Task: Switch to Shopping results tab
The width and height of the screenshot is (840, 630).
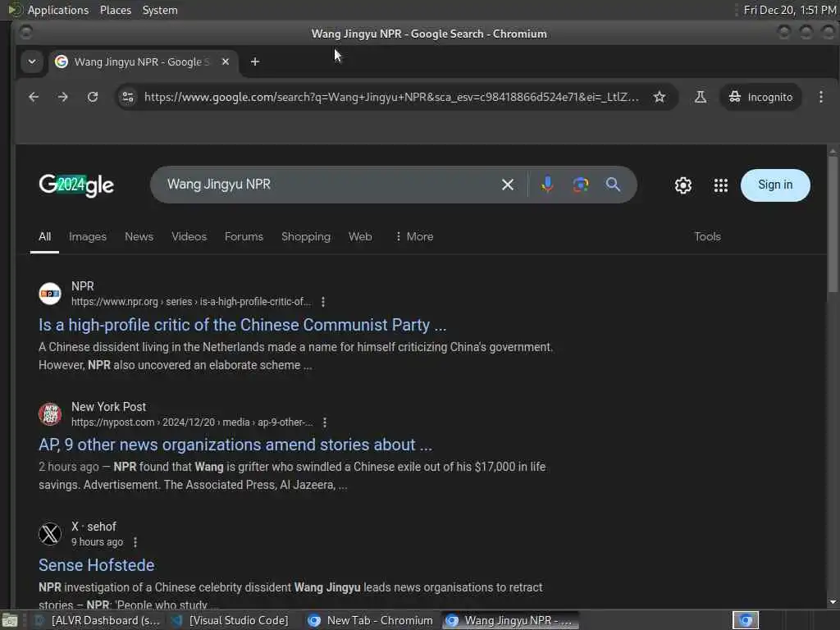Action: coord(306,236)
